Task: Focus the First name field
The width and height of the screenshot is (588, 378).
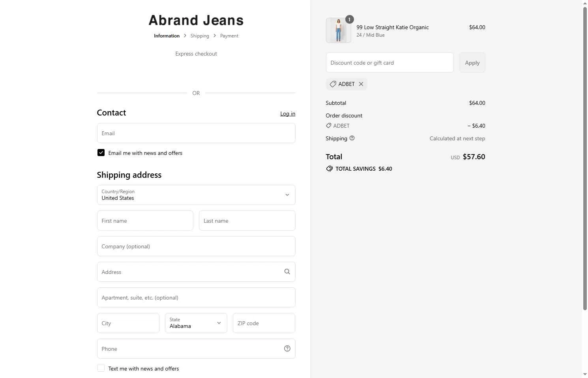Action: [x=145, y=220]
